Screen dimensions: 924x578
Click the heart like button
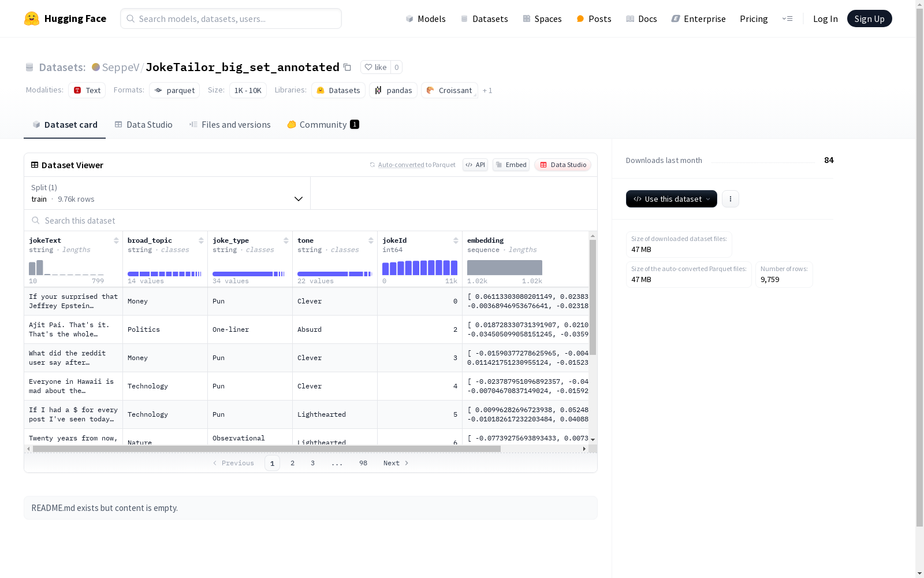pyautogui.click(x=375, y=67)
